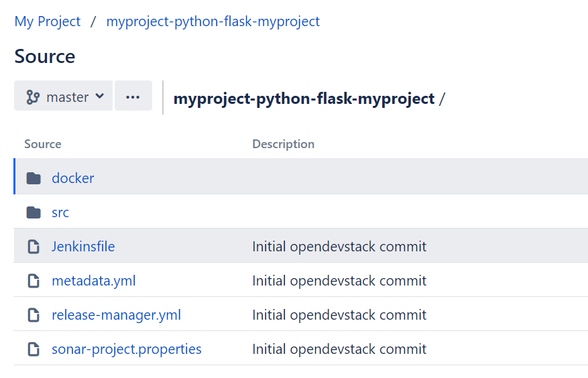Click the chevron next to master
This screenshot has width=588, height=378.
[100, 96]
